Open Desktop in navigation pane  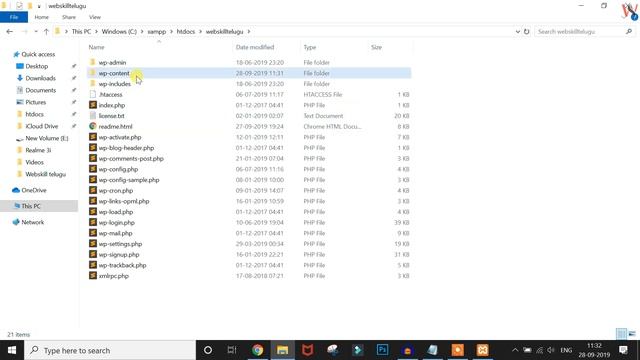coord(37,66)
